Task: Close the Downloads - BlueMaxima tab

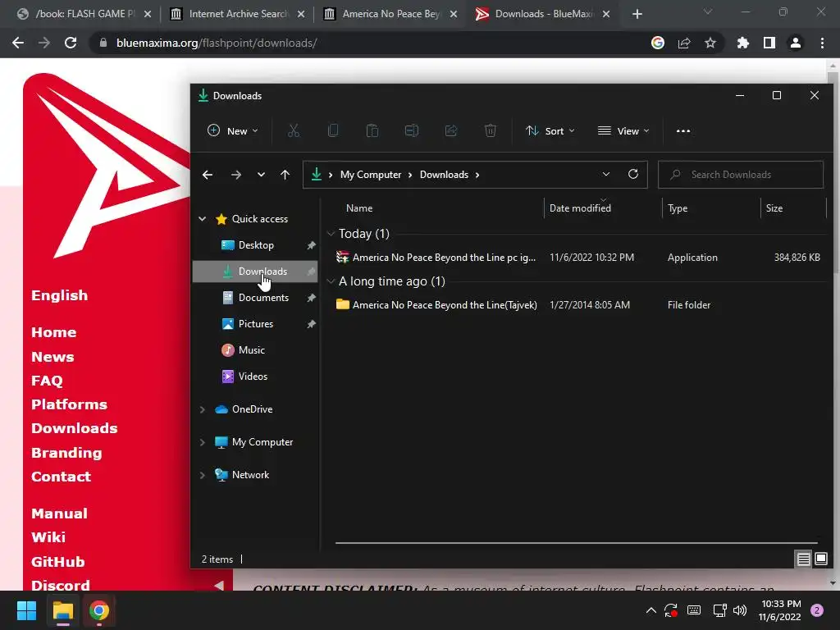Action: pos(606,14)
